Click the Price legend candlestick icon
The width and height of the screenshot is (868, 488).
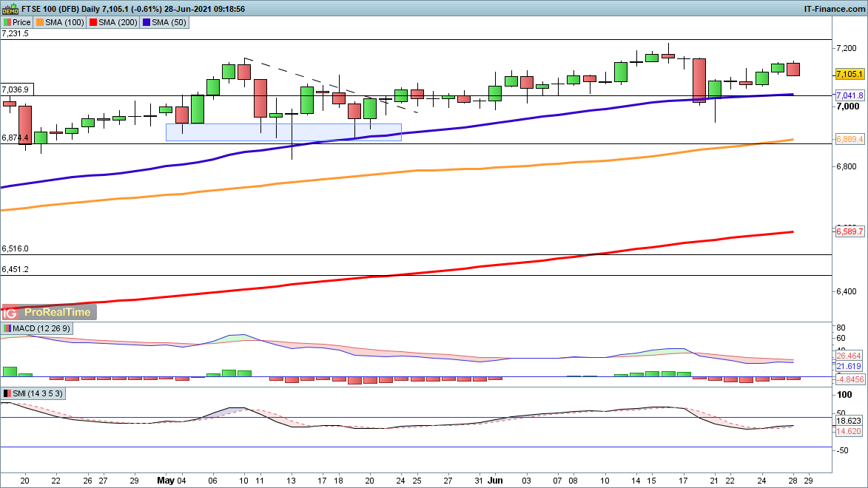7,23
